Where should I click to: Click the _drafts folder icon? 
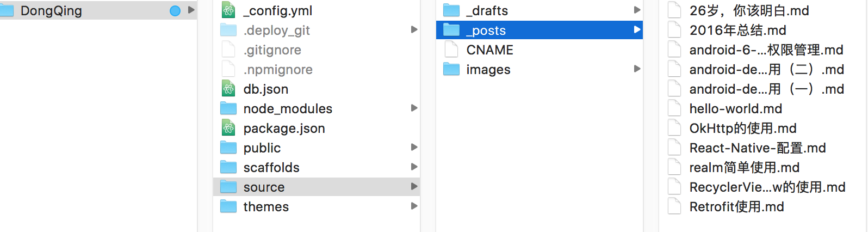451,10
